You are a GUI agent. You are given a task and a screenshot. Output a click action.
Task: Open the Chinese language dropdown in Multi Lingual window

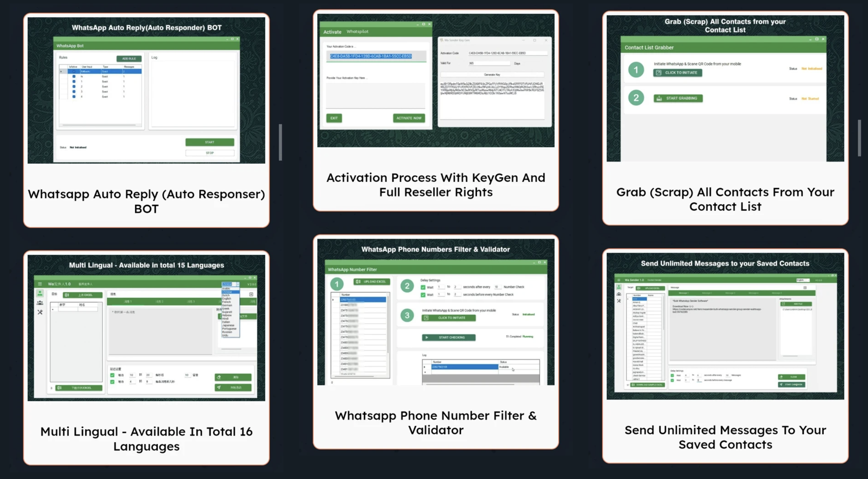(230, 284)
